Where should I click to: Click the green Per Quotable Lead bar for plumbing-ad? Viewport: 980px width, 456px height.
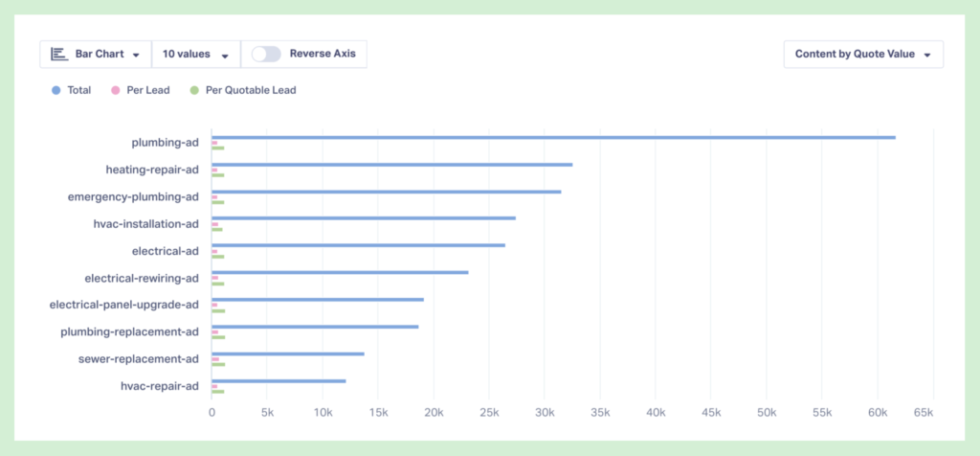click(218, 148)
